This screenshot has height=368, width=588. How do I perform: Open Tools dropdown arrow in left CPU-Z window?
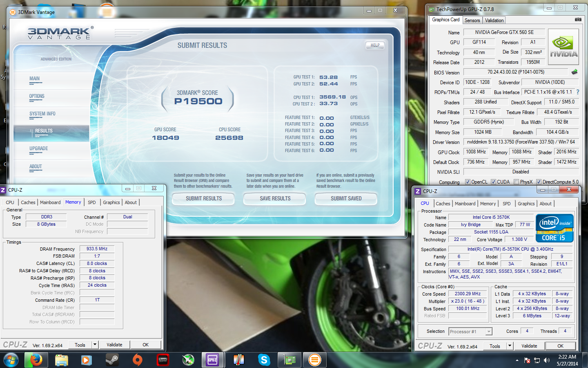[95, 345]
